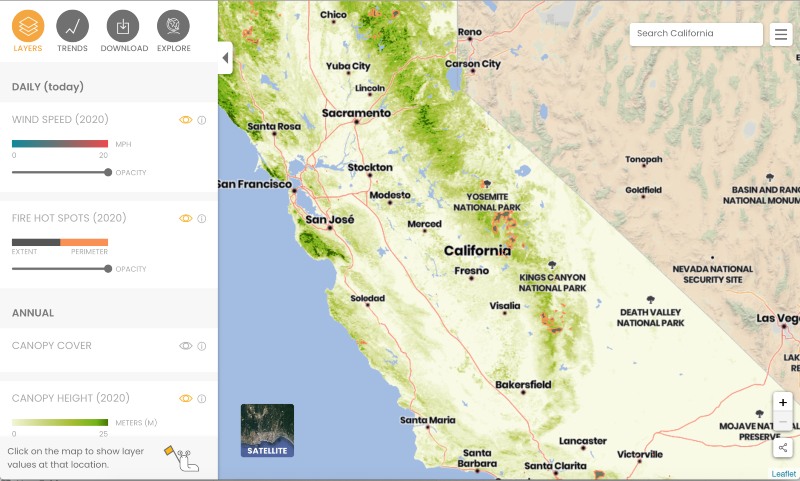Viewport: 800px width, 481px height.
Task: Zoom in on the map
Action: pos(782,402)
